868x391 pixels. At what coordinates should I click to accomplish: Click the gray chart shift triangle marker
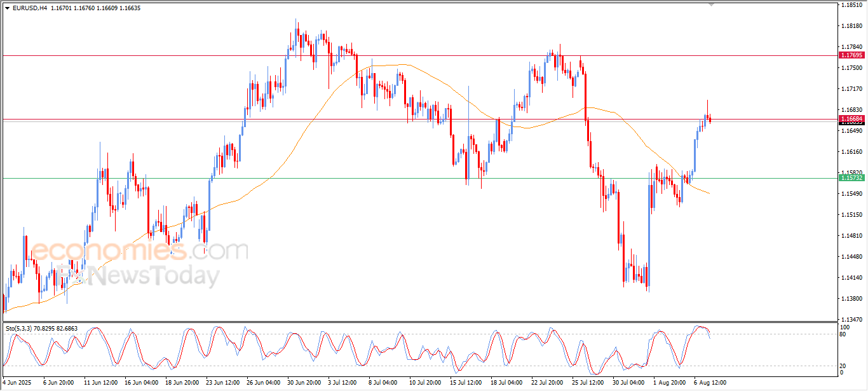711,4
